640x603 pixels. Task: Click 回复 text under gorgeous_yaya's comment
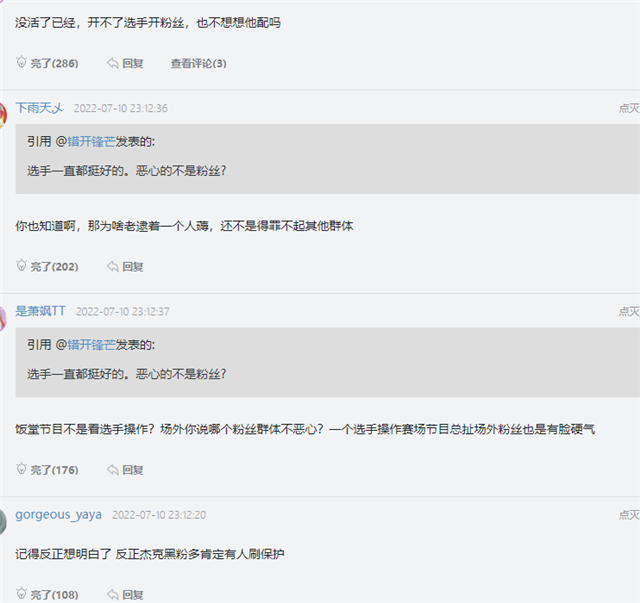[x=133, y=595]
